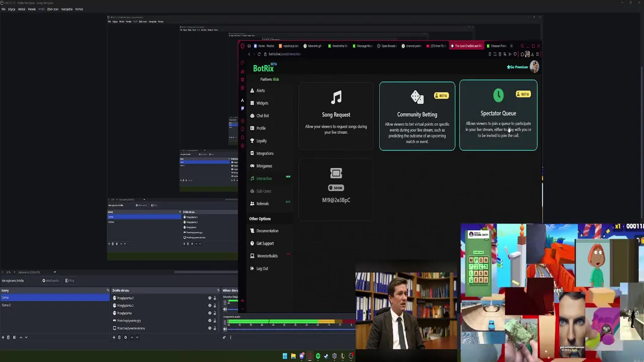Viewport: 644px width, 362px height.
Task: Unlock the Przeglądarka 3 source
Action: 215,298
